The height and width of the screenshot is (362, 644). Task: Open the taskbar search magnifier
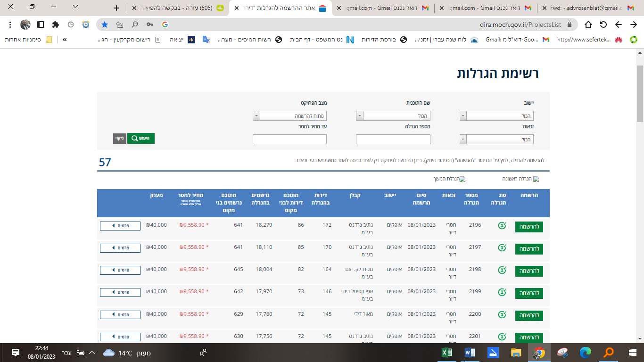(609, 353)
